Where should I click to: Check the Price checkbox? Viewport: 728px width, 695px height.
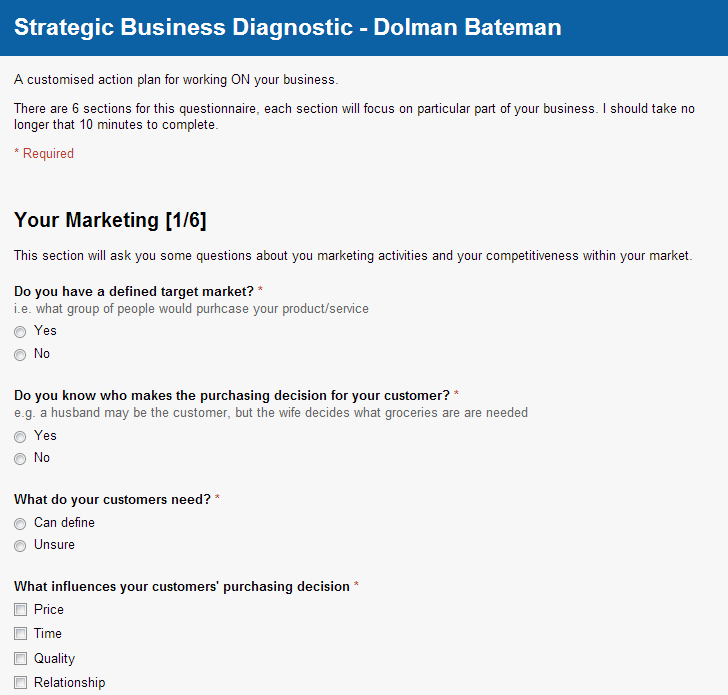tap(20, 610)
